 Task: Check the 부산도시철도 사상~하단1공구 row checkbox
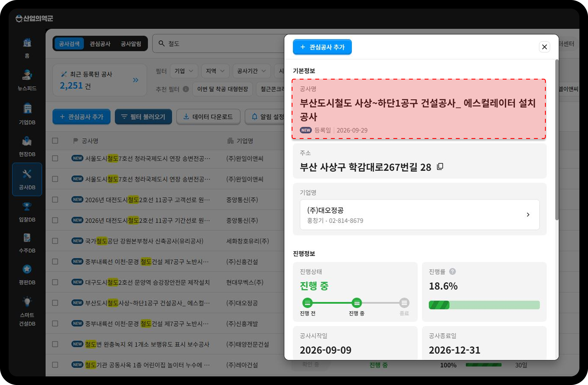55,303
